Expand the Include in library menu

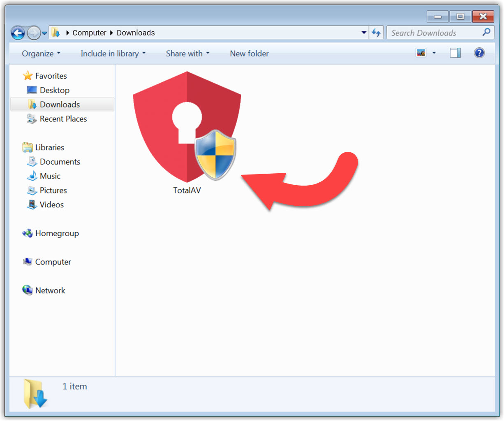coord(113,53)
